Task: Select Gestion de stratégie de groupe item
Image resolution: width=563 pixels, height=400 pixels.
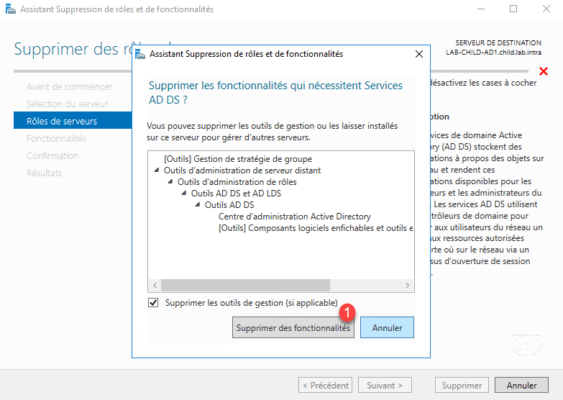Action: point(238,159)
